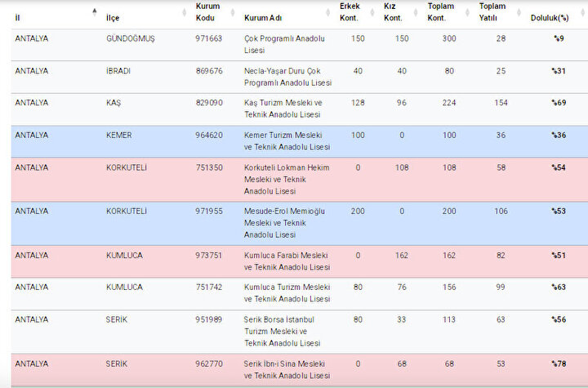Click sort arrows next to İlçe header

[x=184, y=12]
